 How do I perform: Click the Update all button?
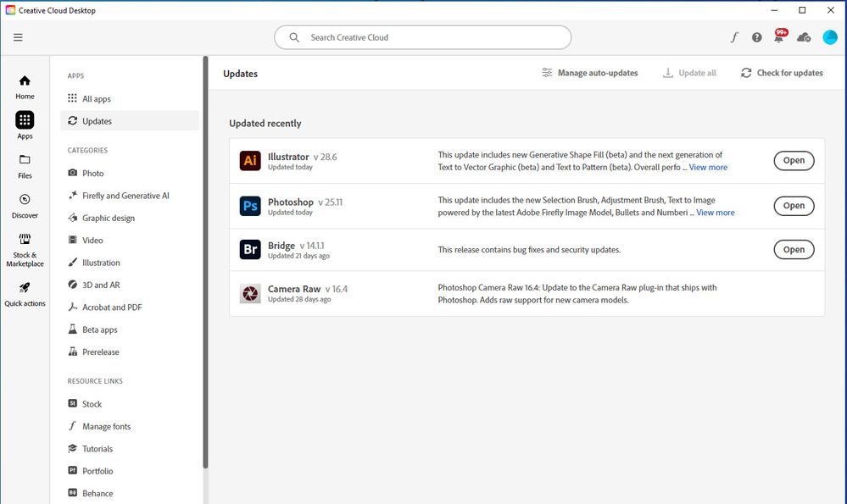[690, 73]
